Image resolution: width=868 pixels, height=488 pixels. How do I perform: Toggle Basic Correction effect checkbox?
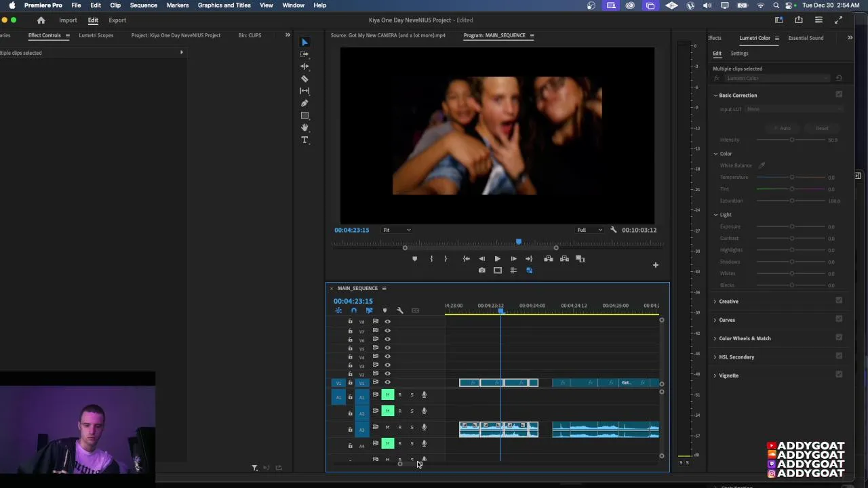[x=839, y=95]
